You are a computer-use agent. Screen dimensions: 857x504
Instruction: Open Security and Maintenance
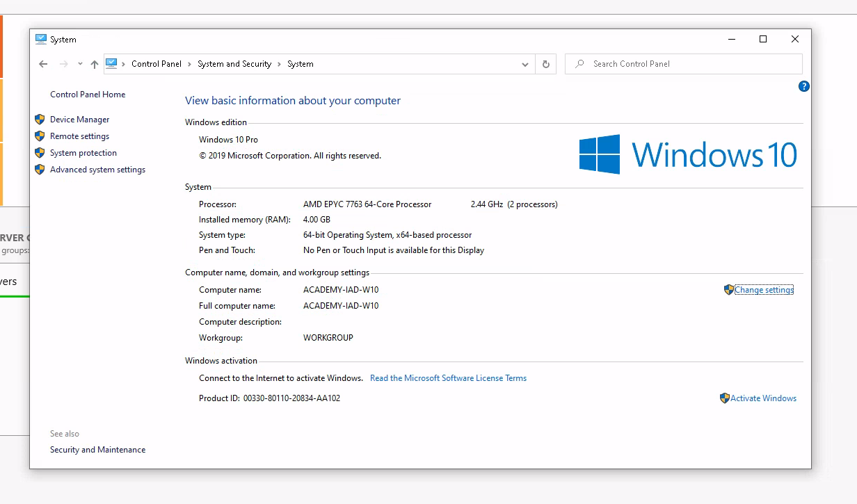pyautogui.click(x=97, y=450)
